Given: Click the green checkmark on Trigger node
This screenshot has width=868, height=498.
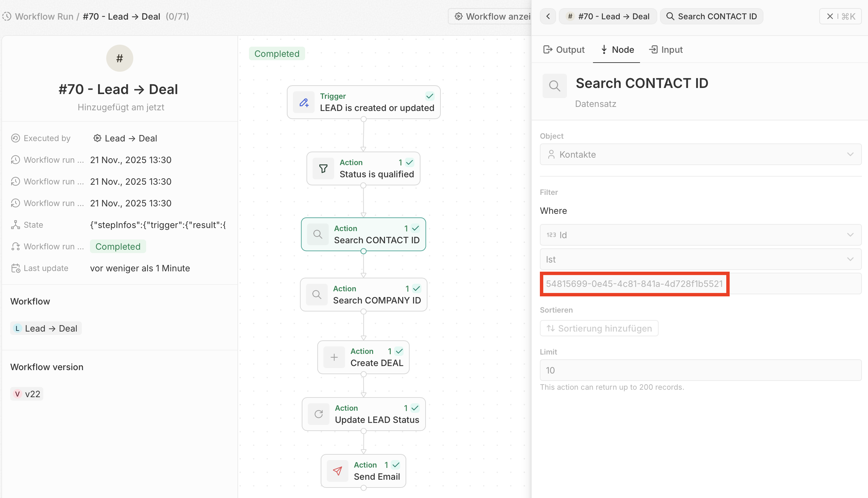Looking at the screenshot, I should tap(430, 96).
